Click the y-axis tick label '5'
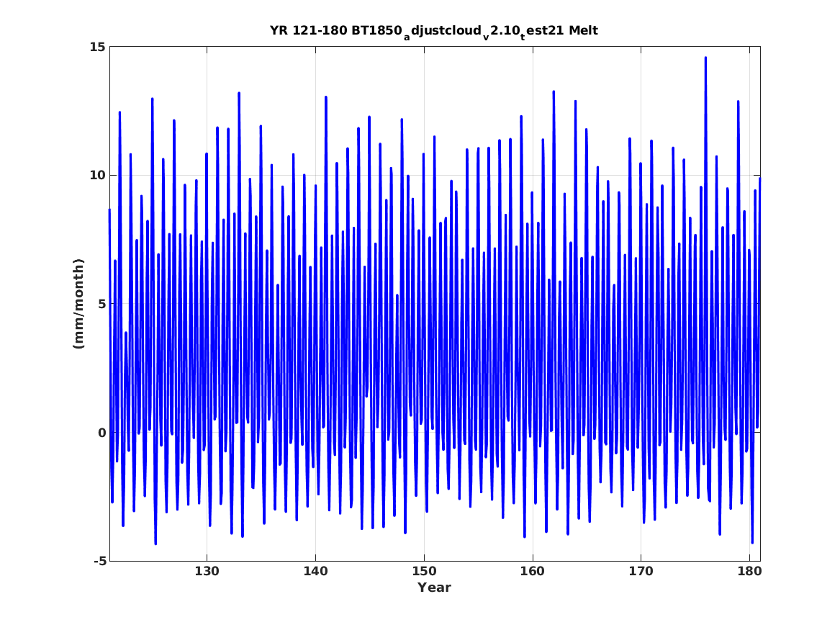Viewport: 840px width, 630px height. point(101,304)
